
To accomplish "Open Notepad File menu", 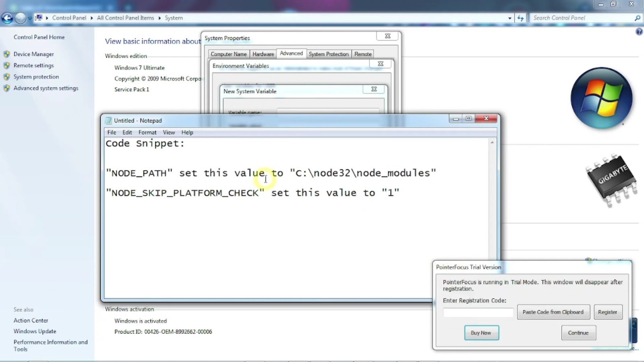I will [111, 132].
